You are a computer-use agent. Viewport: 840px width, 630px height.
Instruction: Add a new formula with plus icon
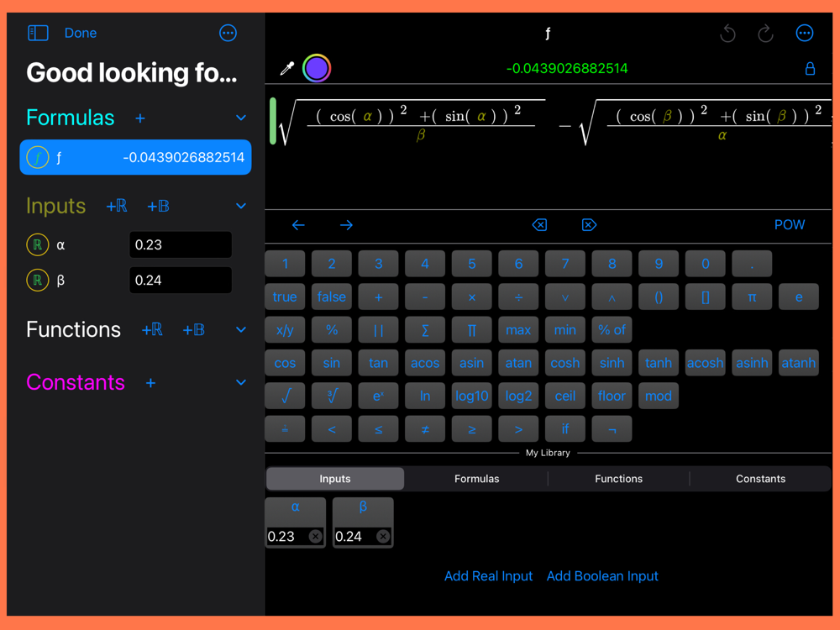140,118
